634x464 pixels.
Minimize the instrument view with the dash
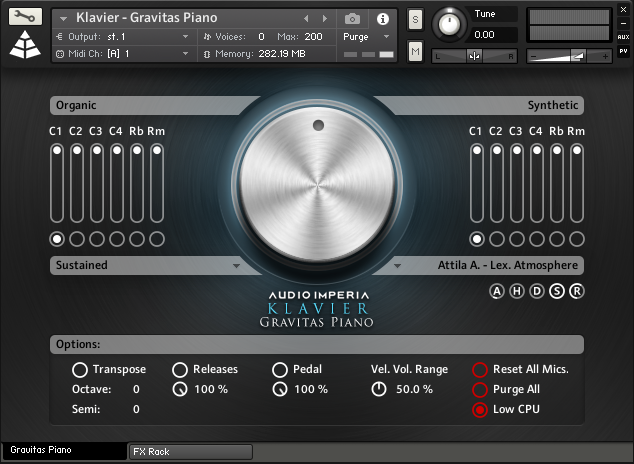623,24
